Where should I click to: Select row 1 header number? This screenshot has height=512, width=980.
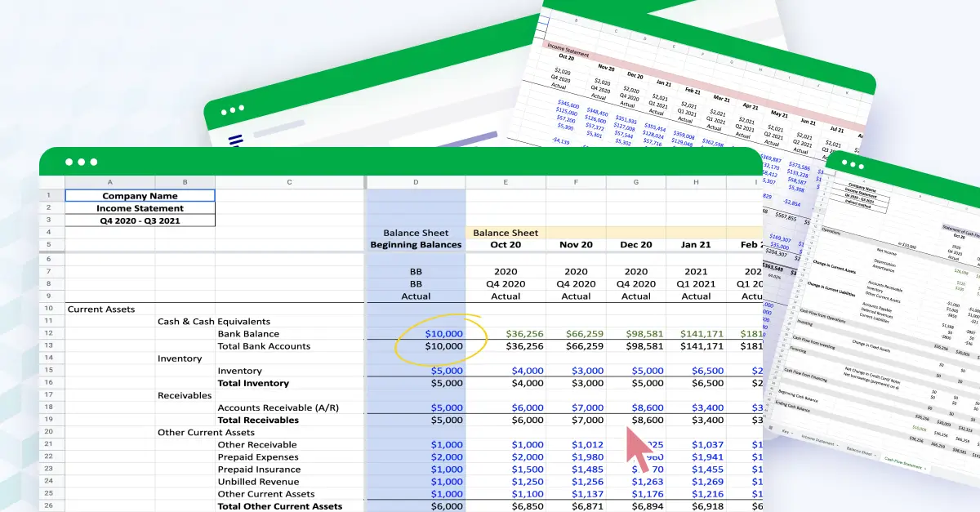pyautogui.click(x=48, y=196)
